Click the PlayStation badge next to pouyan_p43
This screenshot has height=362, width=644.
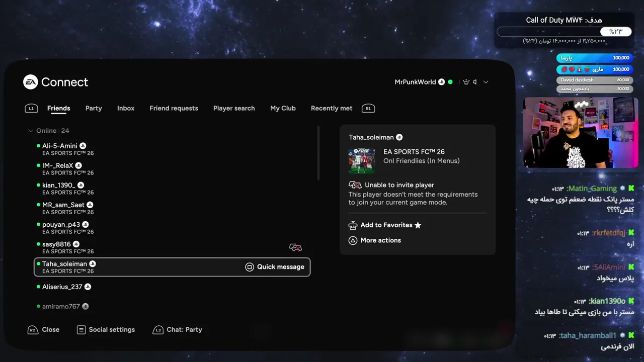click(x=86, y=224)
